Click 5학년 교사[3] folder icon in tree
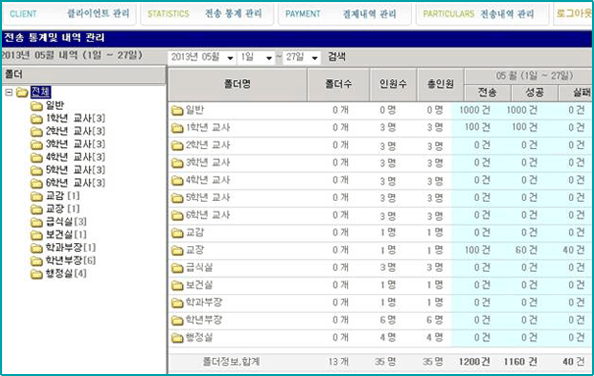 36,170
